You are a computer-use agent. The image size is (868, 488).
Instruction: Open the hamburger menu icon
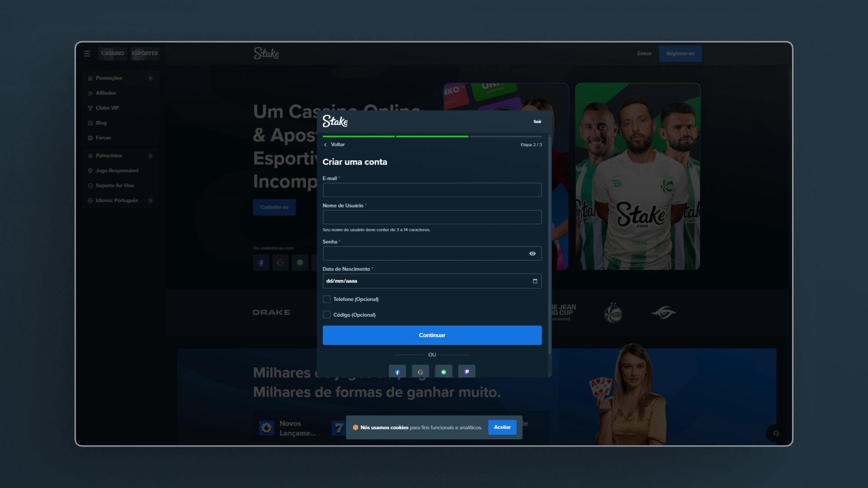pyautogui.click(x=87, y=53)
